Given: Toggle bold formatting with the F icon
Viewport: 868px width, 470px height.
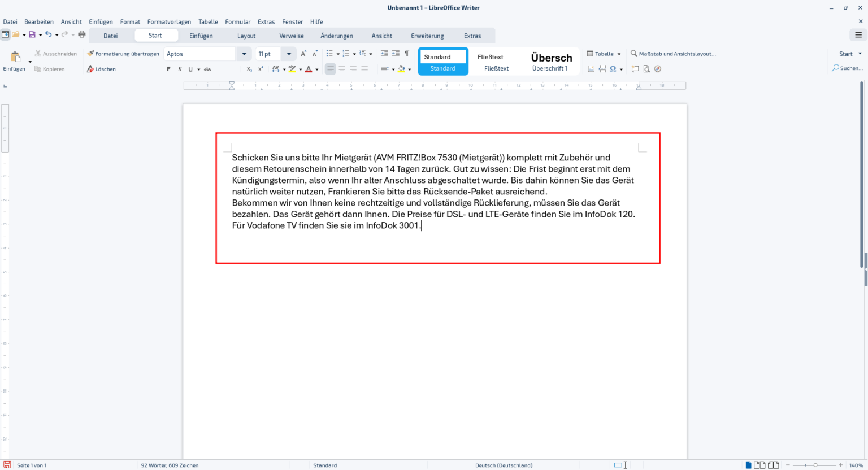Looking at the screenshot, I should 168,68.
